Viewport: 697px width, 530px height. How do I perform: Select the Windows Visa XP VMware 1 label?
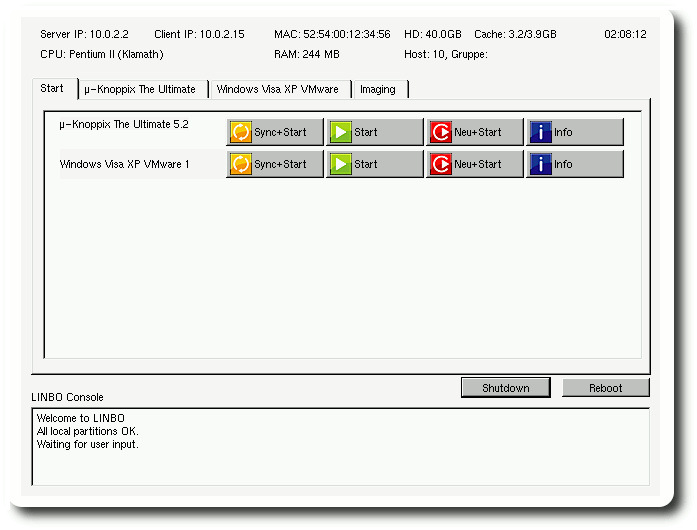click(124, 164)
